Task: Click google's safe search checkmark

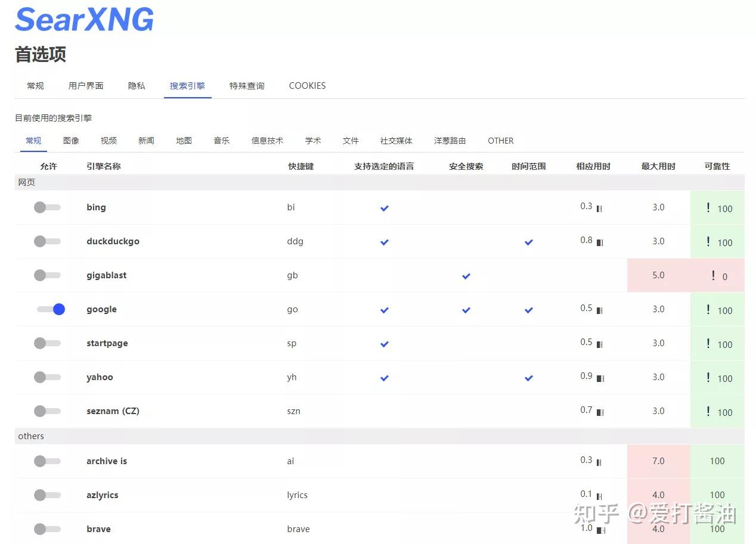Action: (466, 310)
